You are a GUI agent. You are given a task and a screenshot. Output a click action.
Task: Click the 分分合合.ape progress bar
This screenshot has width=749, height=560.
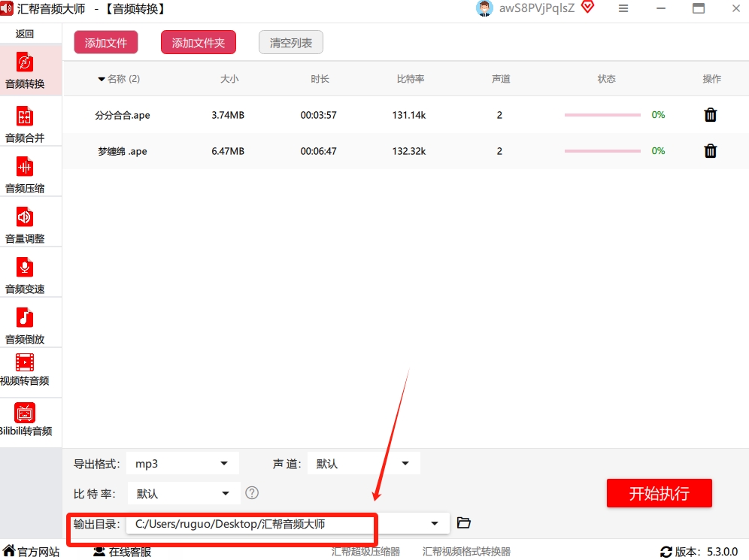tap(602, 115)
